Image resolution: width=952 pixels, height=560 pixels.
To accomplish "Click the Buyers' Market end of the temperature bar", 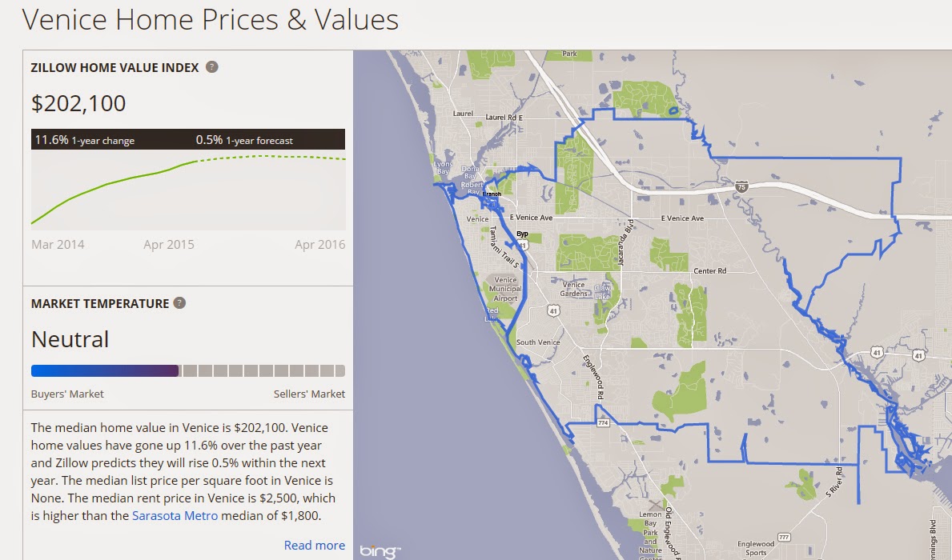I will coord(36,370).
